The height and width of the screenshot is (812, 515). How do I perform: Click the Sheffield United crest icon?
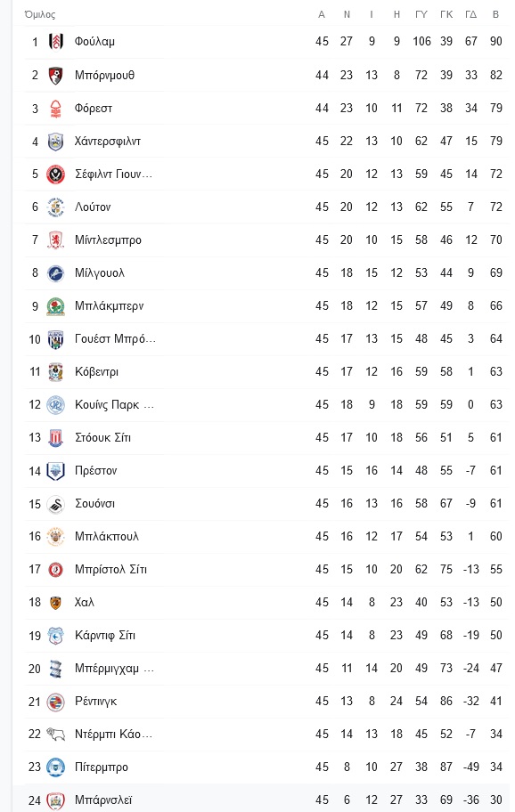tap(55, 174)
